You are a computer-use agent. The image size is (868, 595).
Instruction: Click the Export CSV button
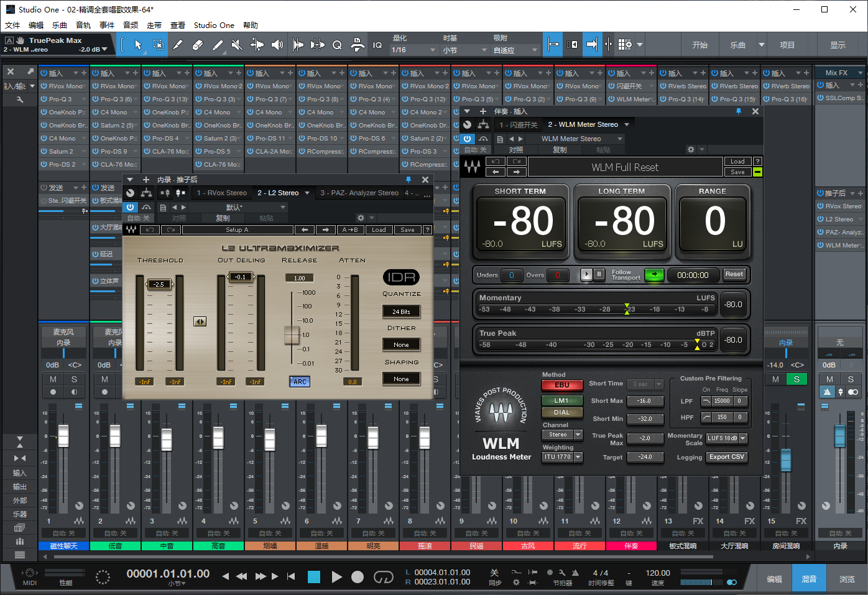coord(726,457)
